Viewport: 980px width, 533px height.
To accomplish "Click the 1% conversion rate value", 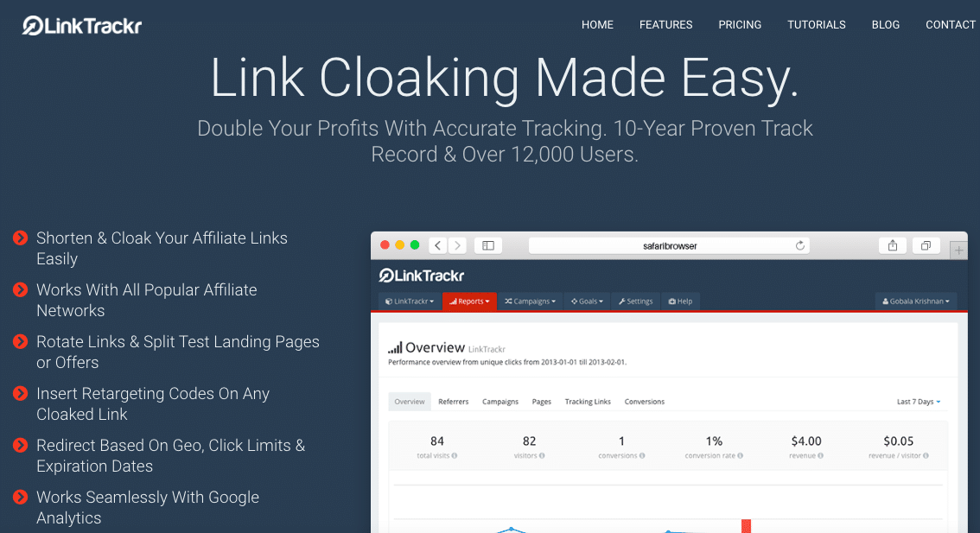I will click(x=714, y=441).
